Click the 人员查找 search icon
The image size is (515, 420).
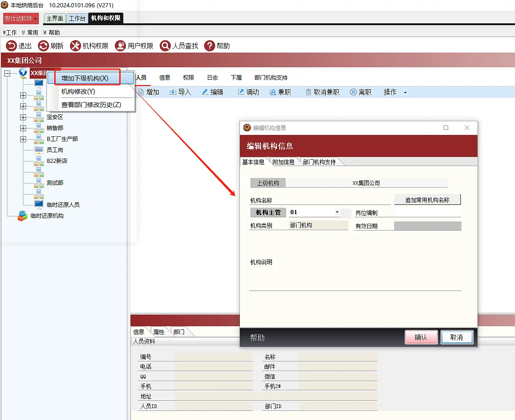[165, 46]
